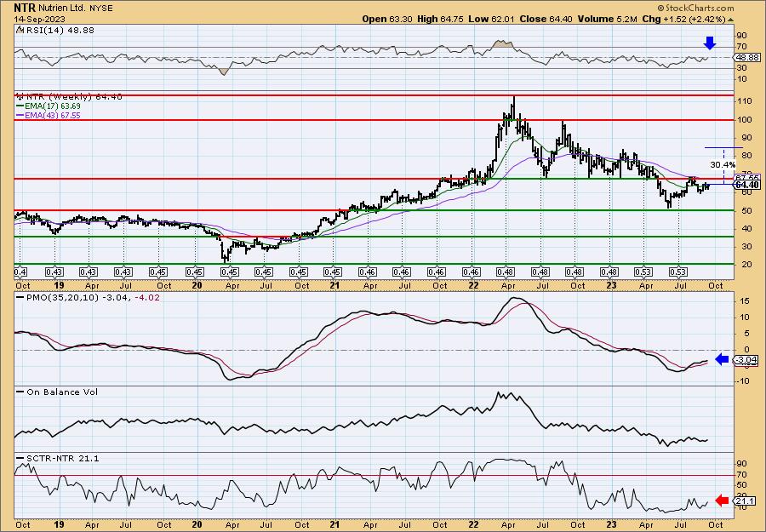Click the 110 price axis label
The width and height of the screenshot is (766, 532).
click(743, 101)
